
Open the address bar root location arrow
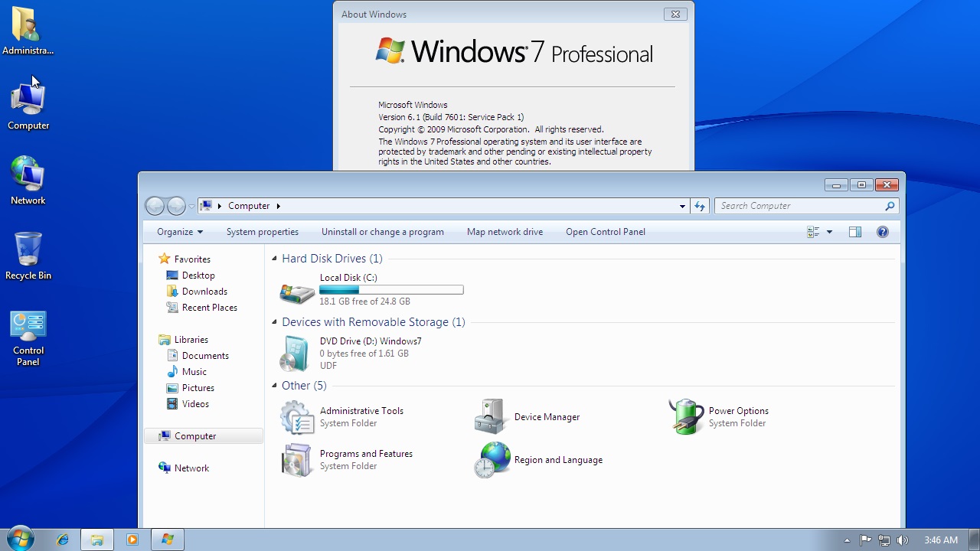[x=219, y=206]
